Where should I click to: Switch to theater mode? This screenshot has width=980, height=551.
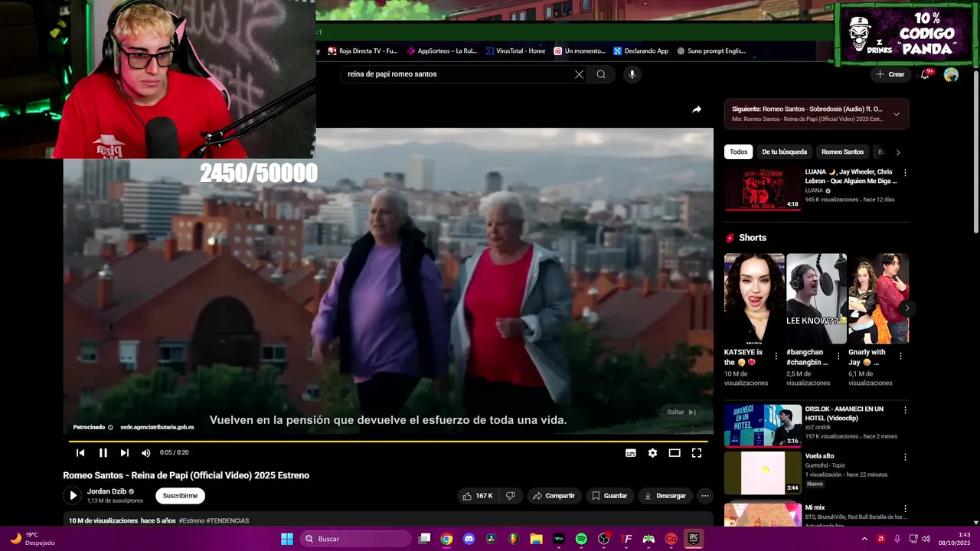[x=675, y=453]
